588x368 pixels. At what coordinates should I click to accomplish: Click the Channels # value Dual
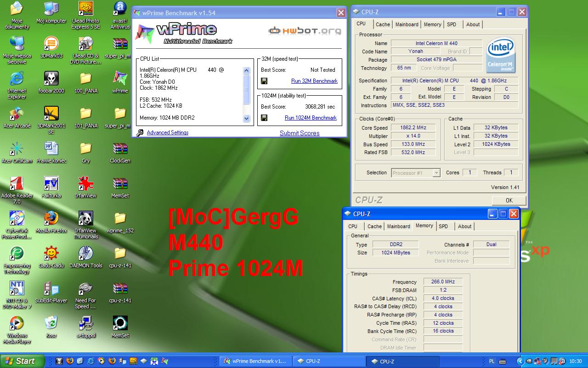(x=492, y=244)
